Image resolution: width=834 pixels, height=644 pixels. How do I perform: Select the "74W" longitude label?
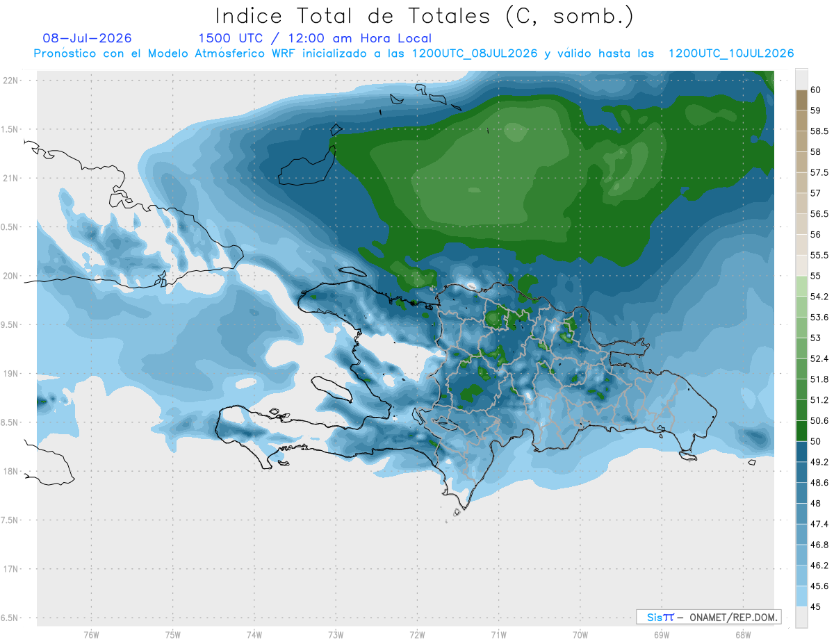[254, 634]
